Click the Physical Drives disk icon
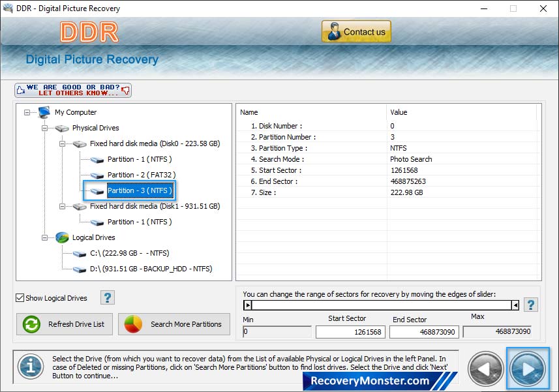 (62, 128)
